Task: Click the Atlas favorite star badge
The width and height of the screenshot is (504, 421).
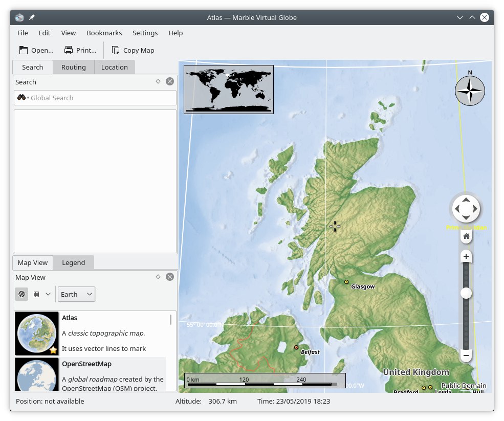Action: point(53,350)
